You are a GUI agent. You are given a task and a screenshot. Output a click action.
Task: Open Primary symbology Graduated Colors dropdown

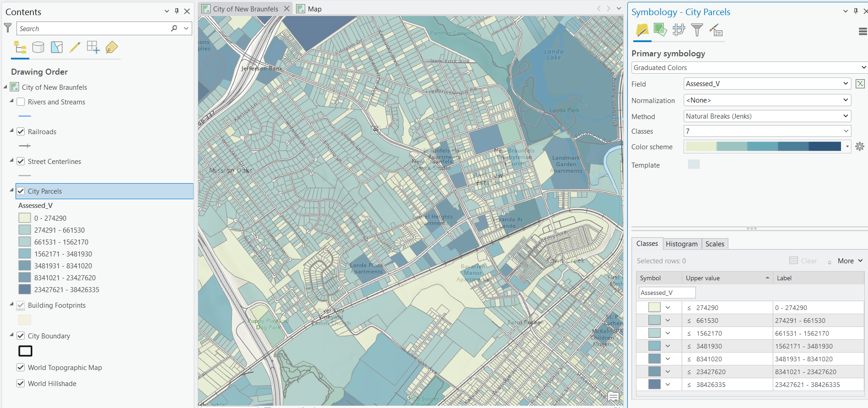click(x=749, y=68)
